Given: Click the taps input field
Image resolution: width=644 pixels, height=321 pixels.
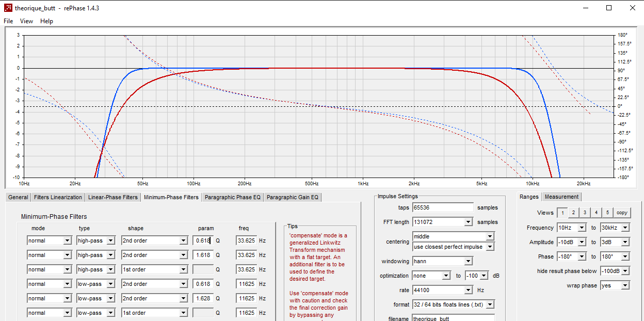Looking at the screenshot, I should (443, 207).
